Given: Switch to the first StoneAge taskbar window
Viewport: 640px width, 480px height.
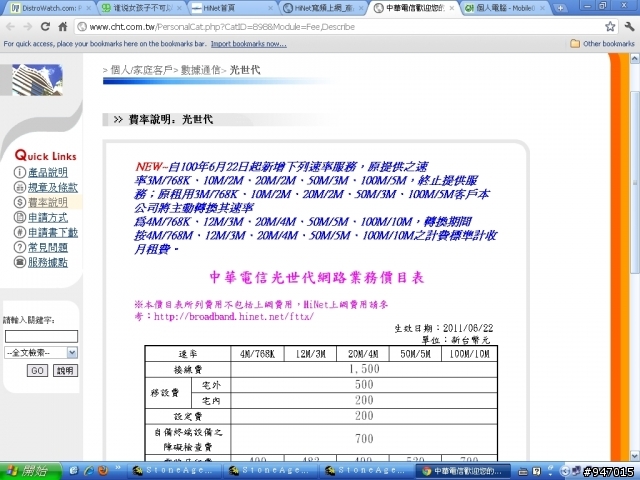Looking at the screenshot, I should pos(175,471).
